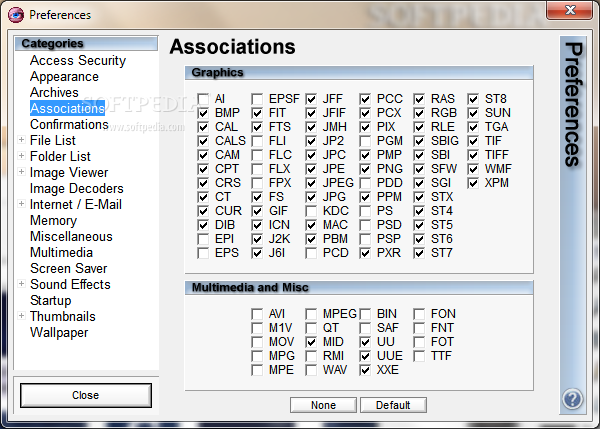This screenshot has width=600, height=429.
Task: Open the Access Security category
Action: [x=78, y=60]
